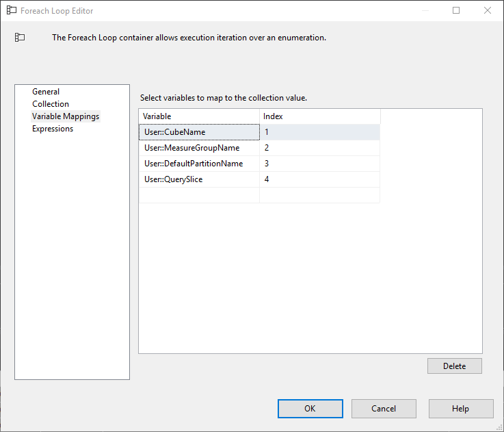The height and width of the screenshot is (432, 504).
Task: Select the User::CubeName variable cell
Action: pos(199,132)
